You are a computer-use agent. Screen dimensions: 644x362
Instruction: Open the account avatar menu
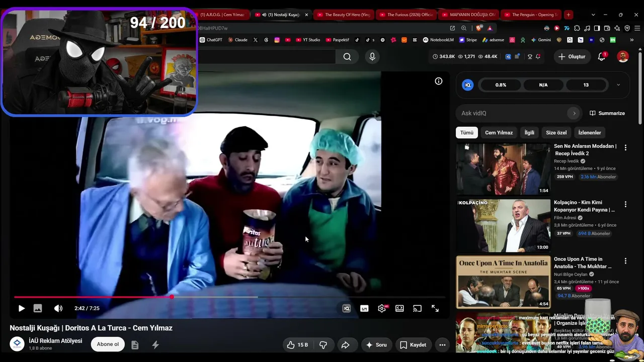coord(623,57)
